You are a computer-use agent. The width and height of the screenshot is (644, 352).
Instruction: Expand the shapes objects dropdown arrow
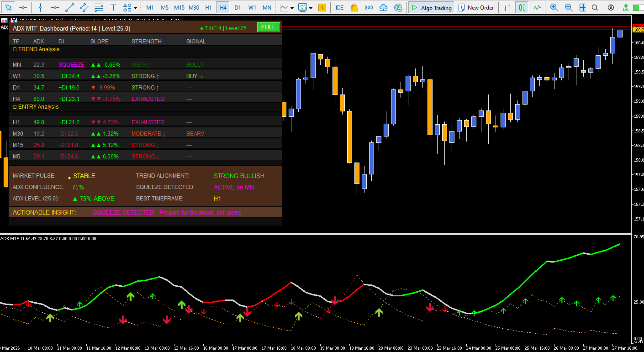tap(136, 8)
